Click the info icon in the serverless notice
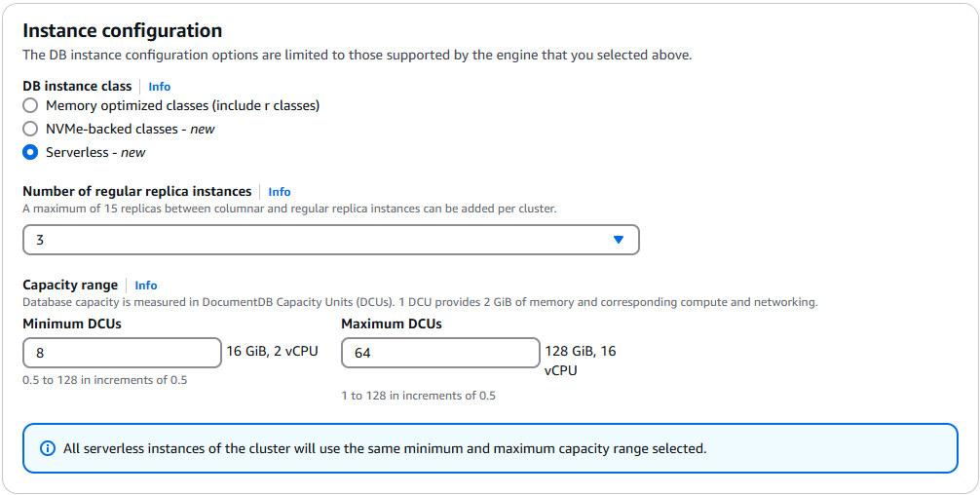980x495 pixels. [x=47, y=449]
